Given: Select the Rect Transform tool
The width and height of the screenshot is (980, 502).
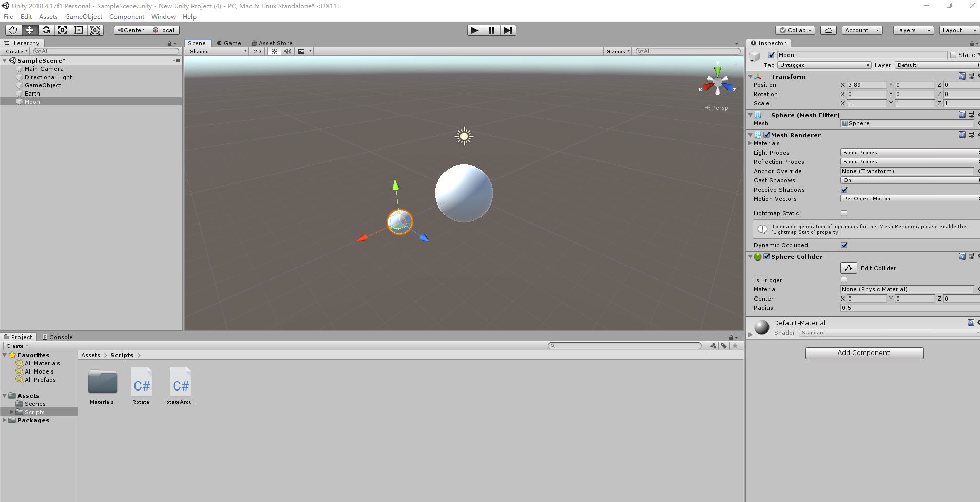Looking at the screenshot, I should [79, 30].
